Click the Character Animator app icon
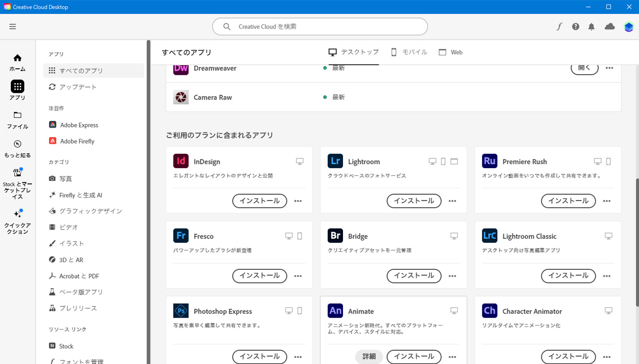The width and height of the screenshot is (639, 364). tap(490, 311)
